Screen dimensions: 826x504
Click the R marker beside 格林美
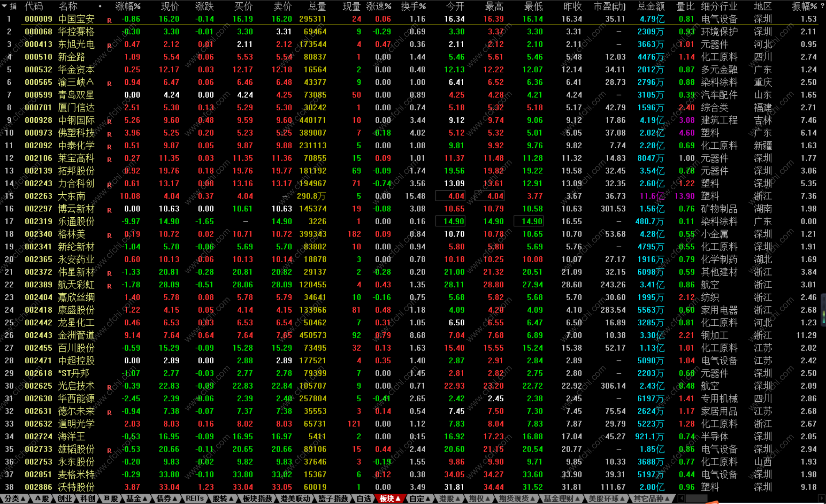pos(109,236)
